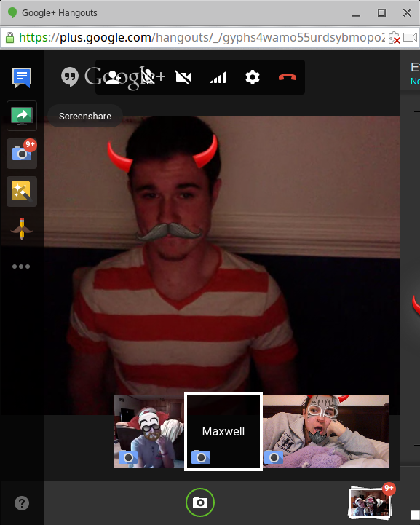This screenshot has height=525, width=420.
Task: Click camera icon on bearded participant tile
Action: click(x=128, y=457)
